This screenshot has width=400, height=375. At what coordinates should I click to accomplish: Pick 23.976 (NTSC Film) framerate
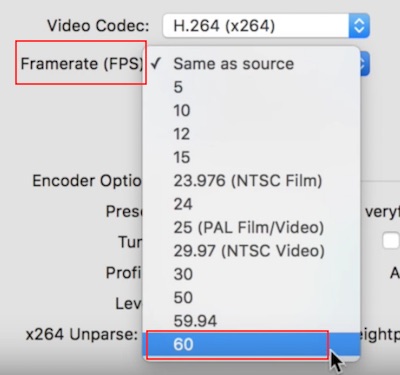[x=252, y=181]
